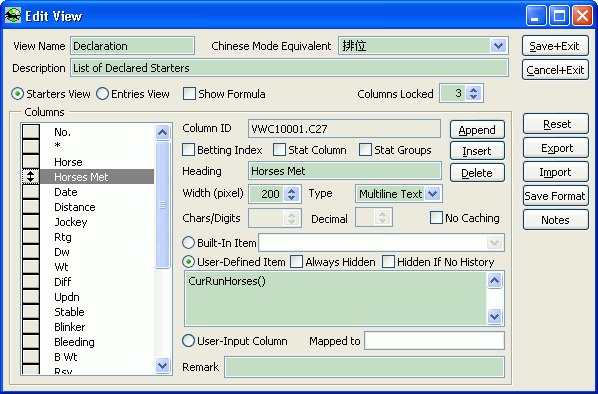Open the Built-In Item dropdown list
This screenshot has height=394, width=598.
coord(495,243)
